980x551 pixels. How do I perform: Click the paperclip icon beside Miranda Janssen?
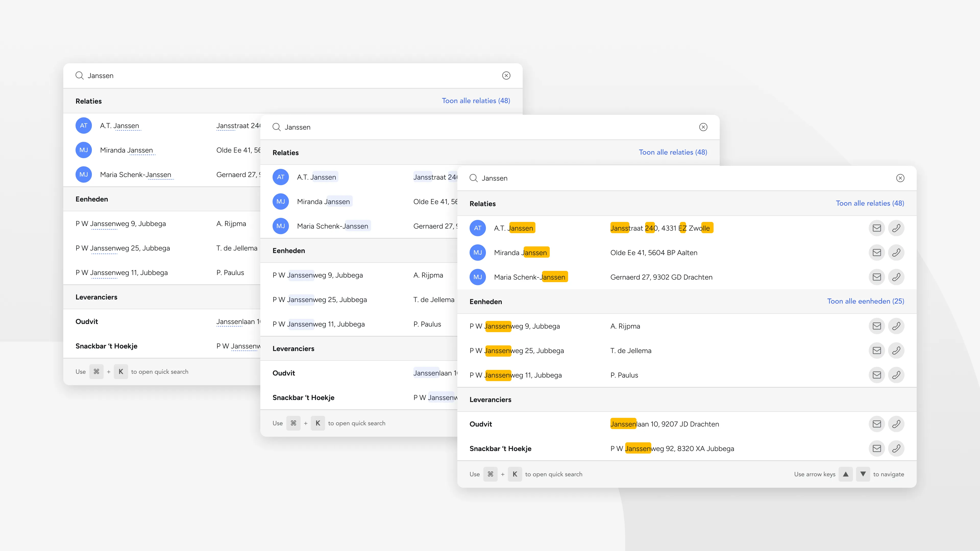click(897, 252)
